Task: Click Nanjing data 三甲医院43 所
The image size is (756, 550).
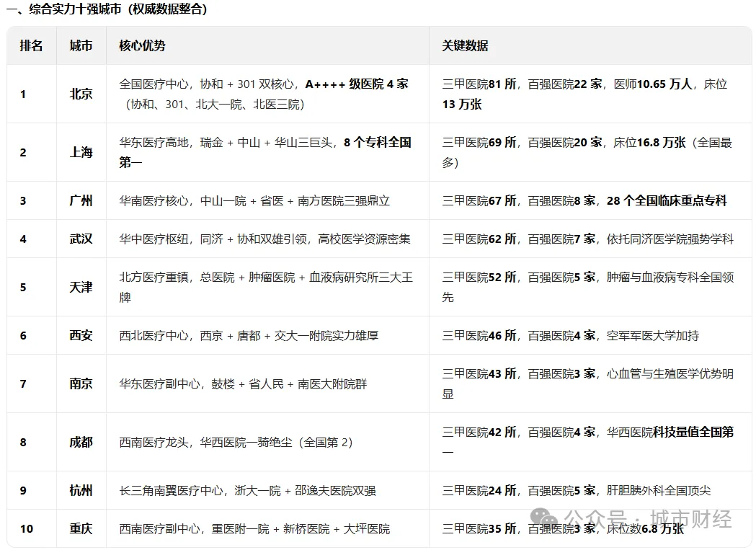Action: tap(479, 374)
